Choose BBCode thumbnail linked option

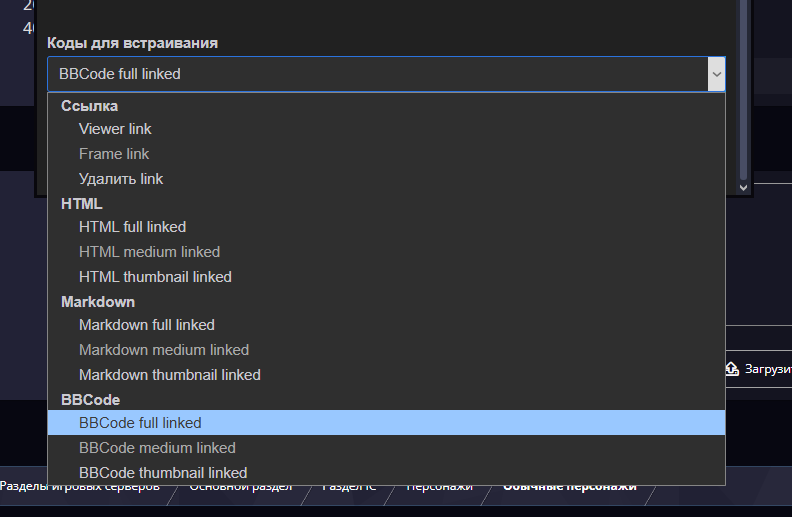(x=163, y=473)
